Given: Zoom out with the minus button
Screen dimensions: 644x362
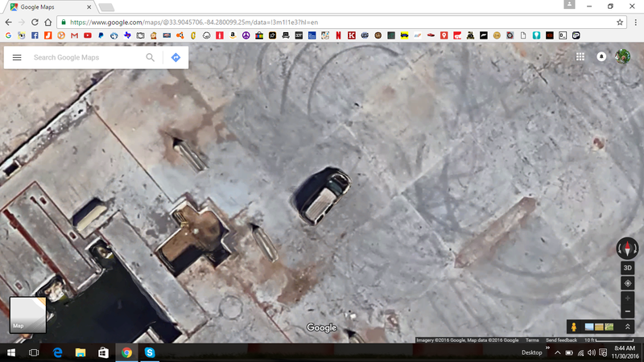Looking at the screenshot, I should pyautogui.click(x=628, y=311).
